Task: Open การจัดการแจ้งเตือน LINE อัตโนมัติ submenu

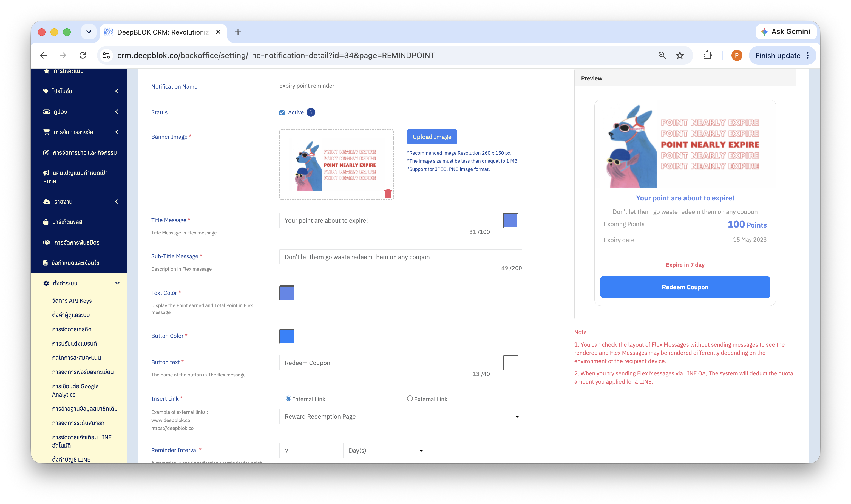Action: tap(82, 441)
